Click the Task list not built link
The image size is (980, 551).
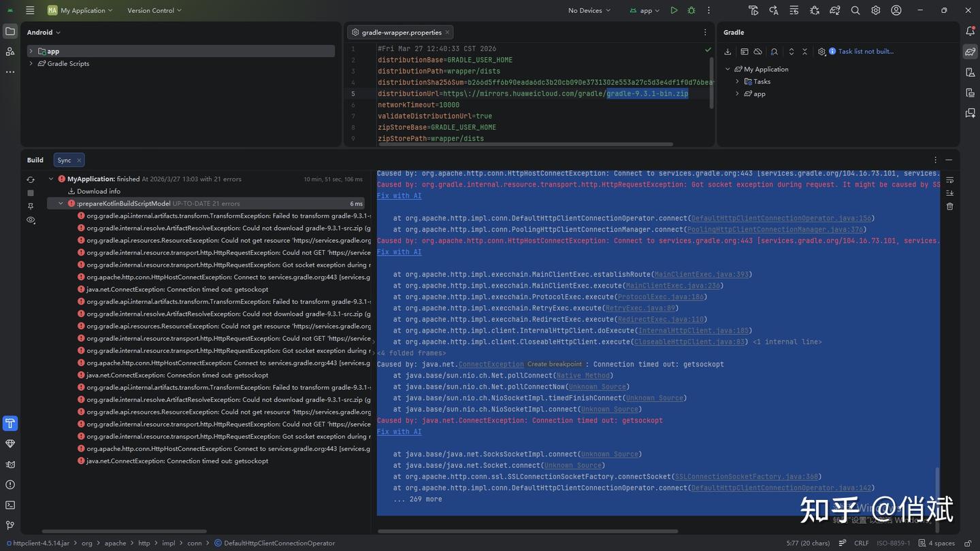(866, 52)
